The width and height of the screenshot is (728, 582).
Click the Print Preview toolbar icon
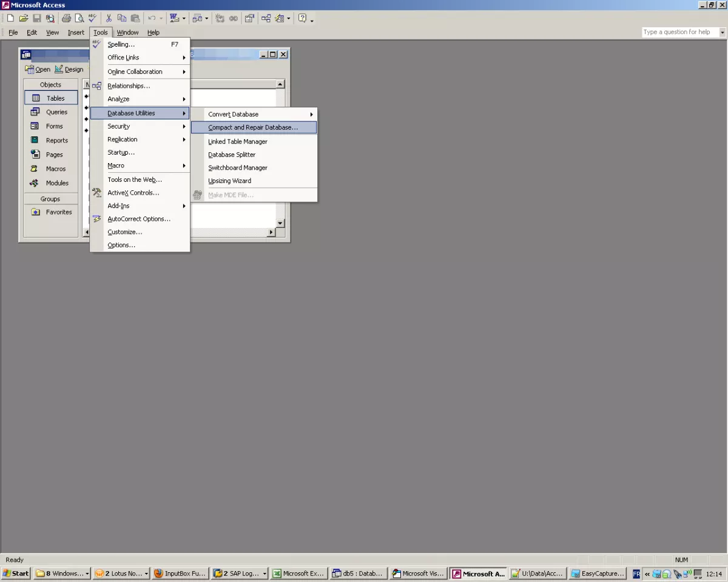click(79, 18)
